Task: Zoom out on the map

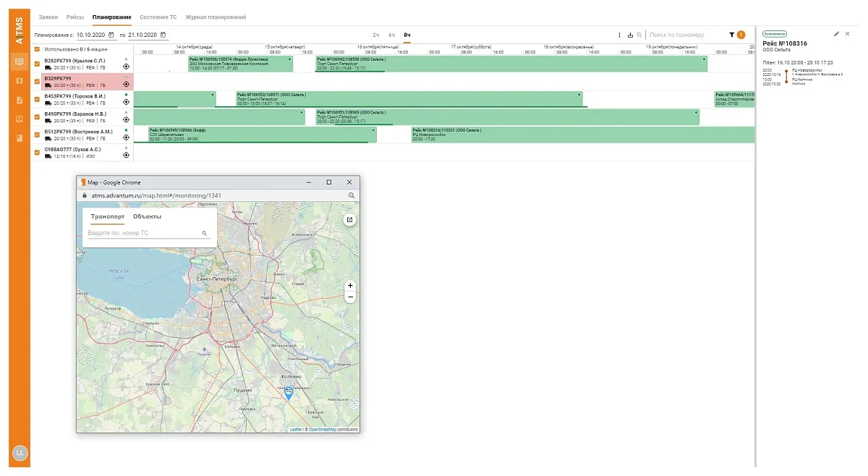Action: 350,297
